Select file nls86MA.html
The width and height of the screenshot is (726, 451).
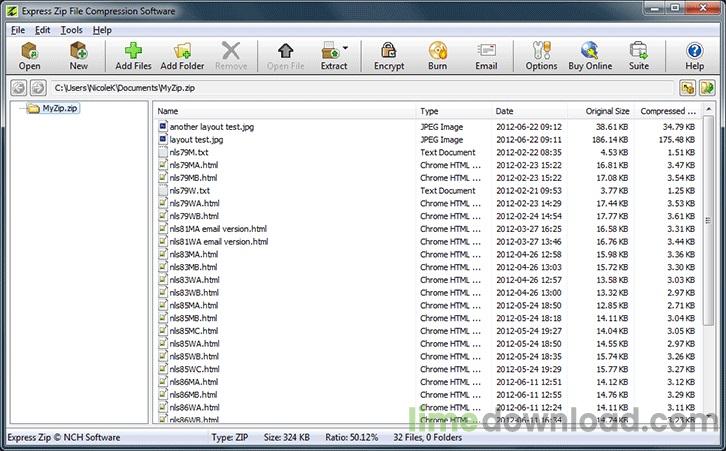(x=194, y=382)
